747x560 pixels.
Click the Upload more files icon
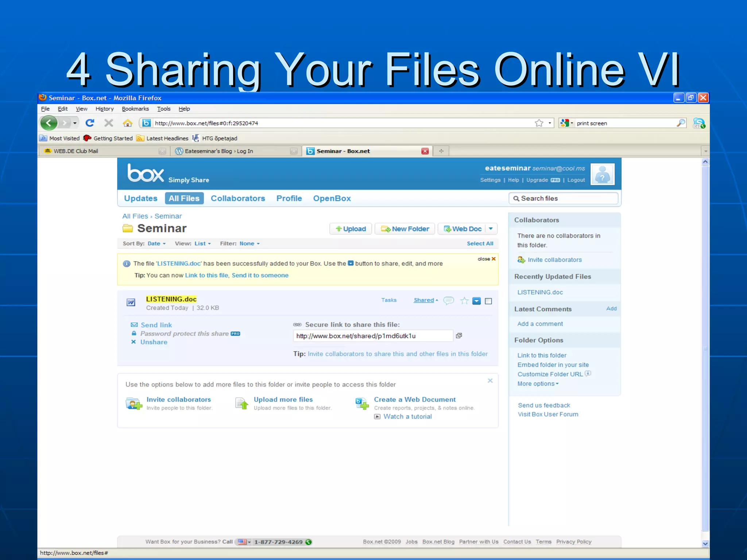pyautogui.click(x=242, y=404)
